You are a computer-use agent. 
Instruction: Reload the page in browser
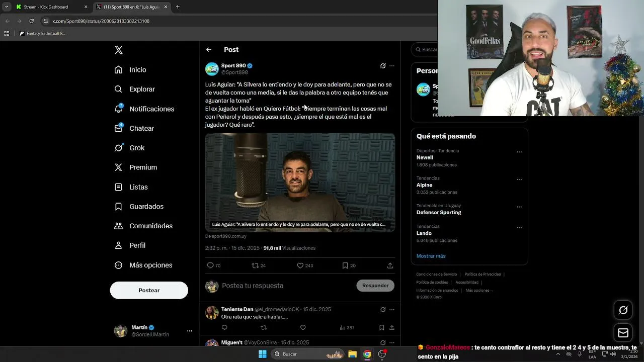[31, 21]
